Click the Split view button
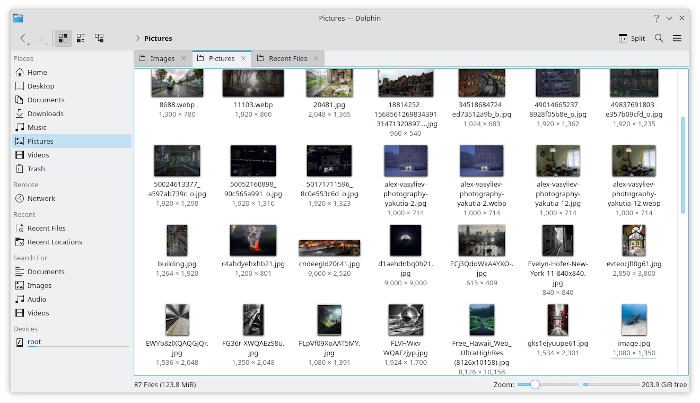 point(630,38)
